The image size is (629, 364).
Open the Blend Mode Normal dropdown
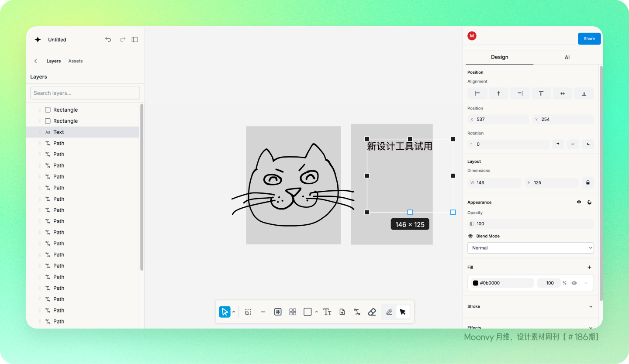[x=530, y=248]
